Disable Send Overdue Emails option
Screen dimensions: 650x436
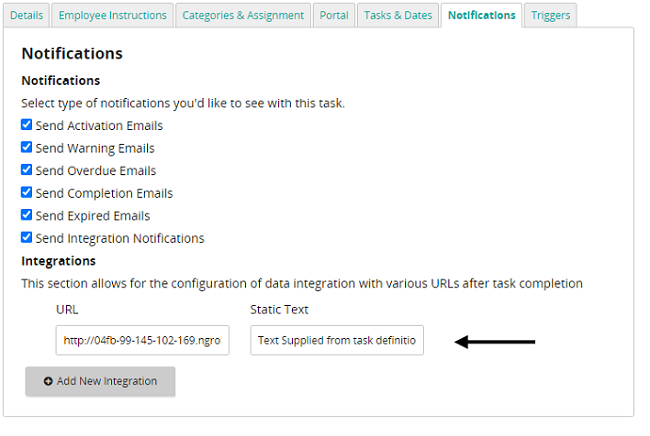point(27,170)
